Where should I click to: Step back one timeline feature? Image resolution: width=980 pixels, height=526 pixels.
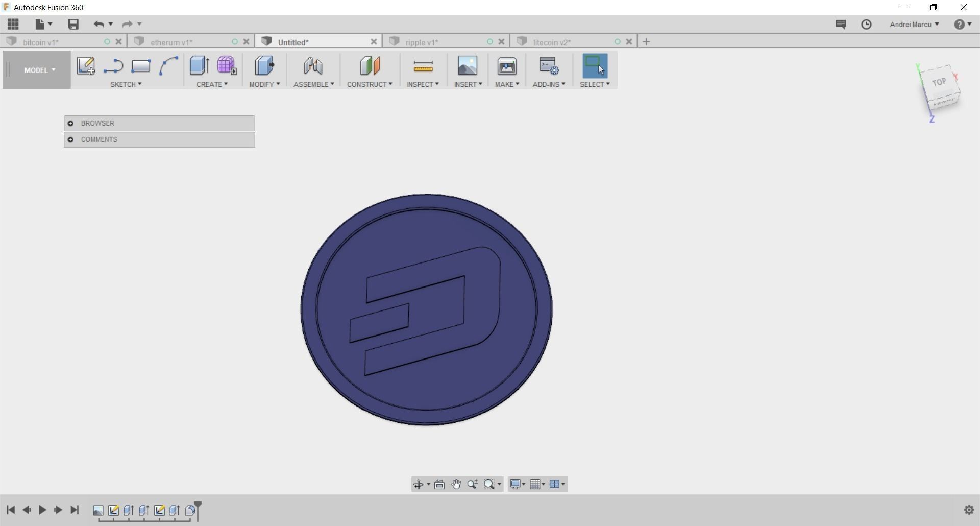point(27,510)
